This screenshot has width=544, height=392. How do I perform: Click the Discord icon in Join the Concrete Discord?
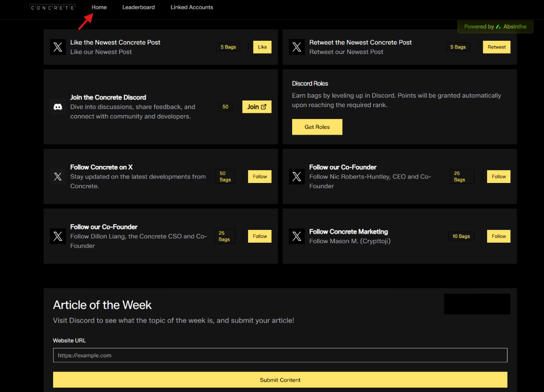(58, 107)
